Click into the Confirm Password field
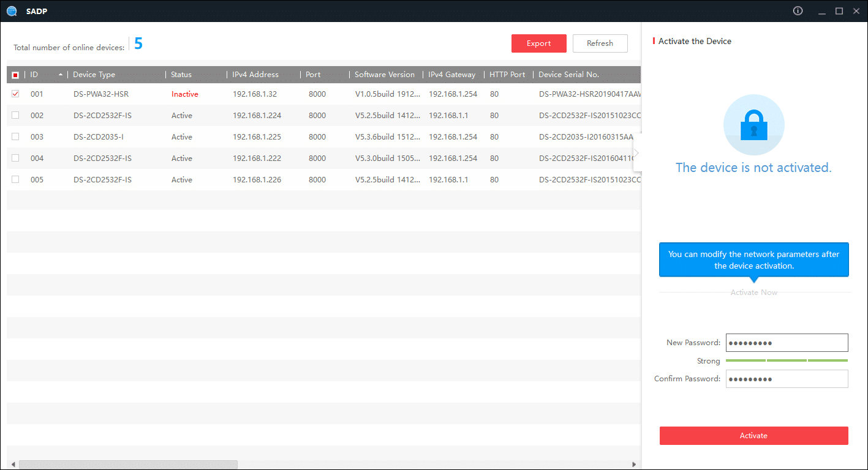 pyautogui.click(x=787, y=379)
